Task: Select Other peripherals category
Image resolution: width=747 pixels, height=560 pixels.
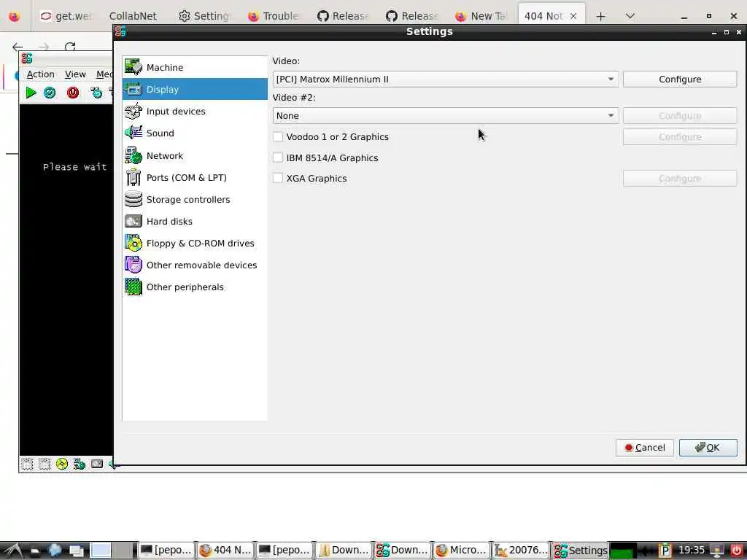Action: 194,287
